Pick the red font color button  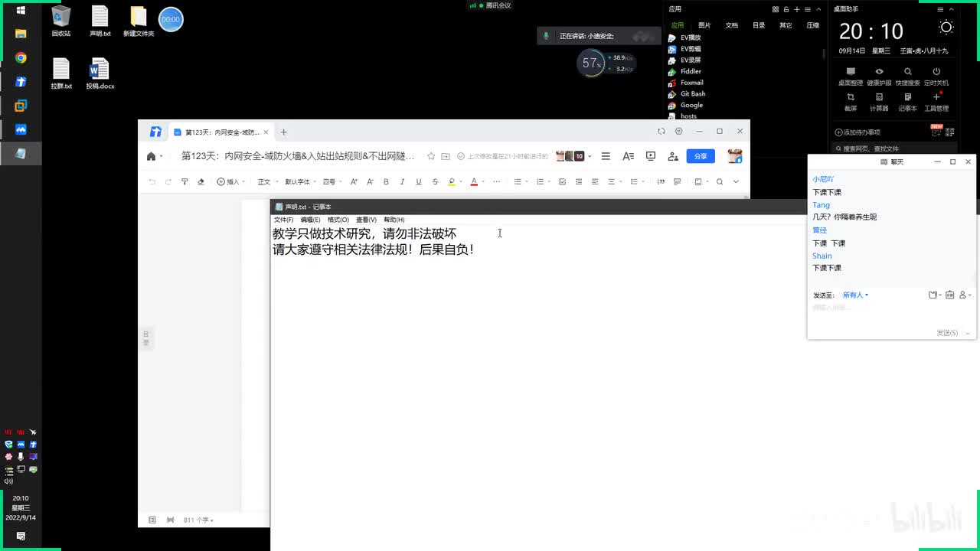click(474, 181)
